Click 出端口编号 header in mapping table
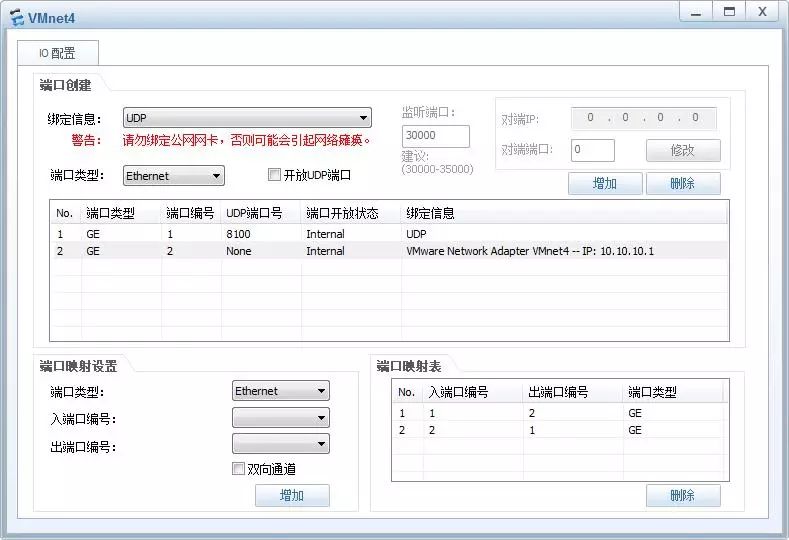Screen dimensions: 789x540 (573, 392)
